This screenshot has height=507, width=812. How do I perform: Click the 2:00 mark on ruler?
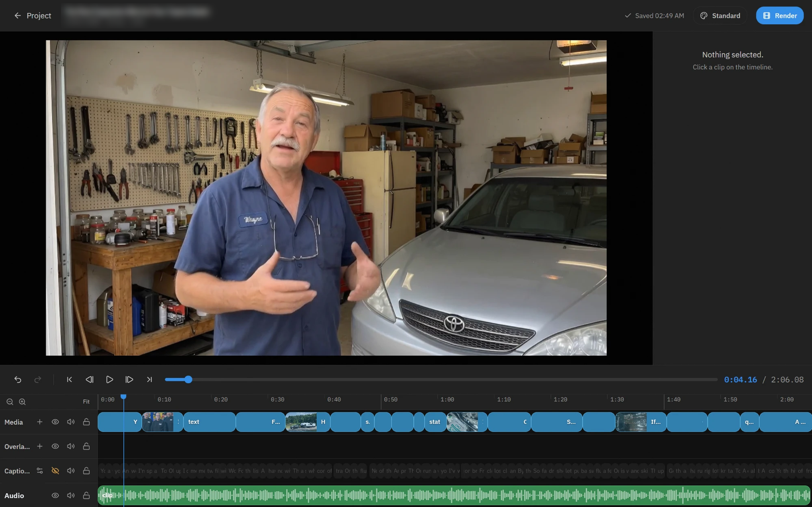tap(787, 399)
